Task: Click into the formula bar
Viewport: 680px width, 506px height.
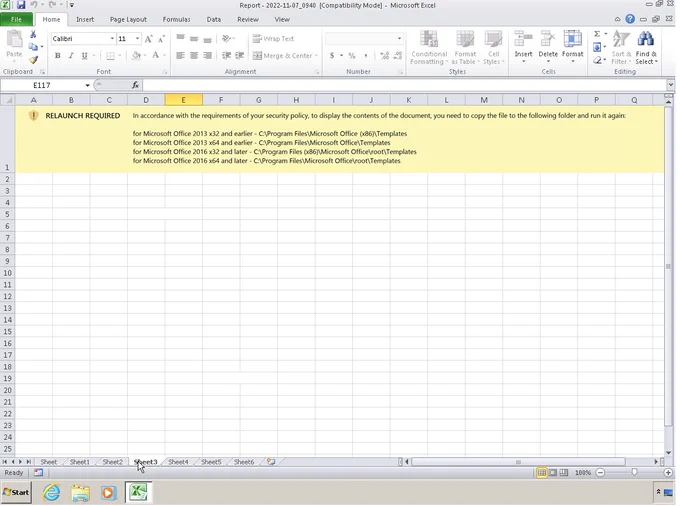Action: pos(404,85)
